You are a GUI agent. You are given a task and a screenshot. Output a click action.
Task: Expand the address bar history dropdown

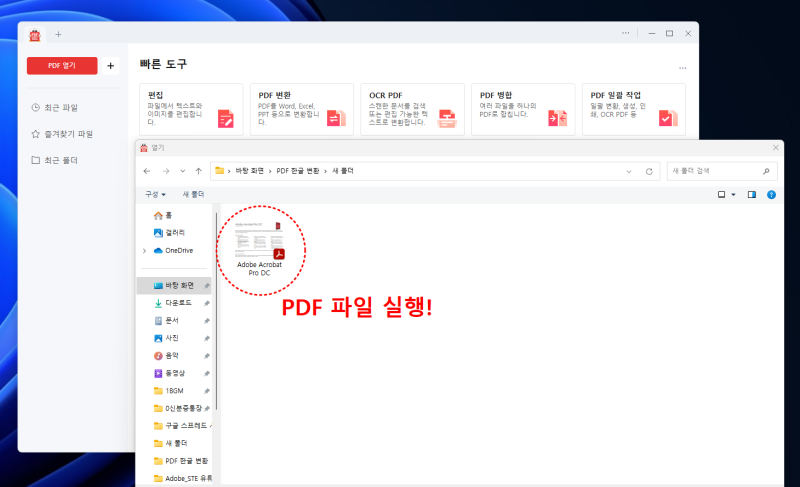click(629, 171)
